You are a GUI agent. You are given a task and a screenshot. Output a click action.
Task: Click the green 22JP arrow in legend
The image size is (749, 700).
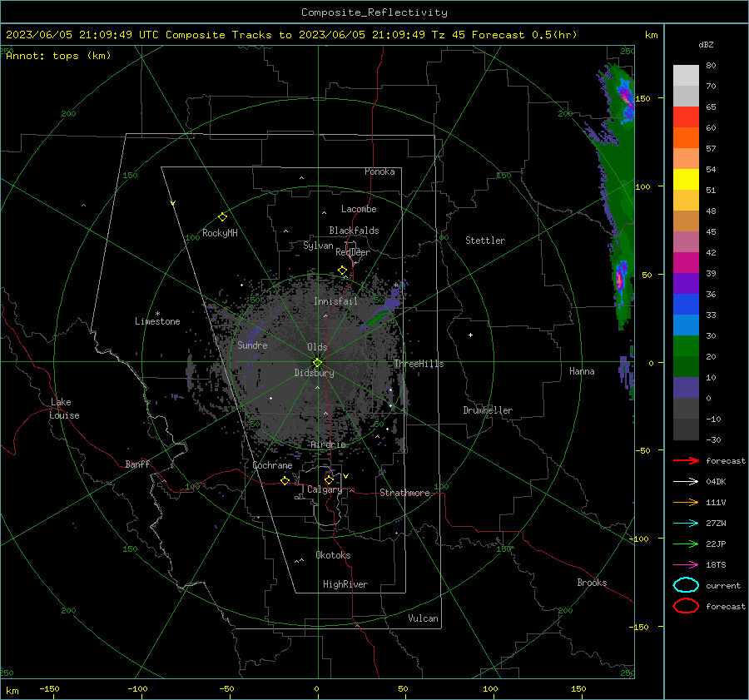686,544
